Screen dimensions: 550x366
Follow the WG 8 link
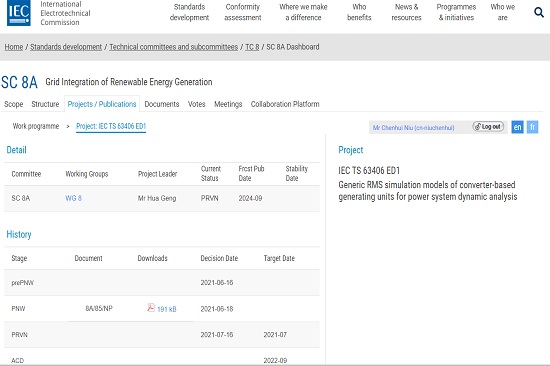coord(73,198)
